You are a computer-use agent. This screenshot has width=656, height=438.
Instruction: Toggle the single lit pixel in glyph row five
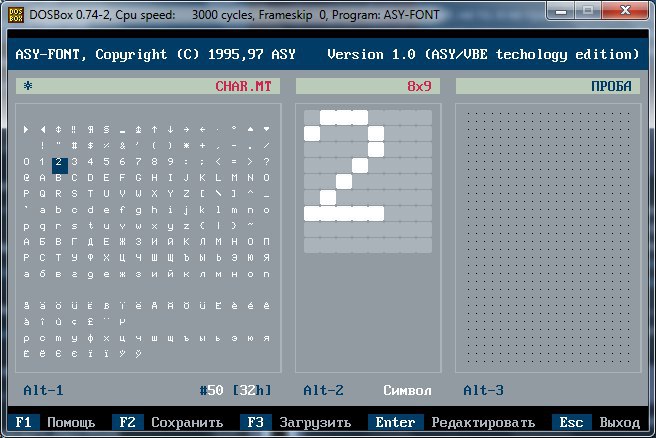click(x=344, y=181)
